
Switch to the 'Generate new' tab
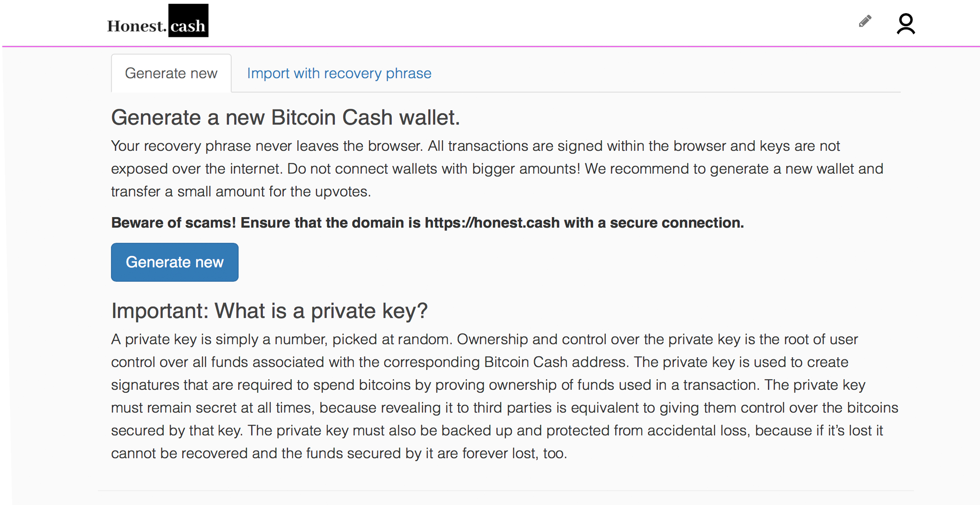171,73
